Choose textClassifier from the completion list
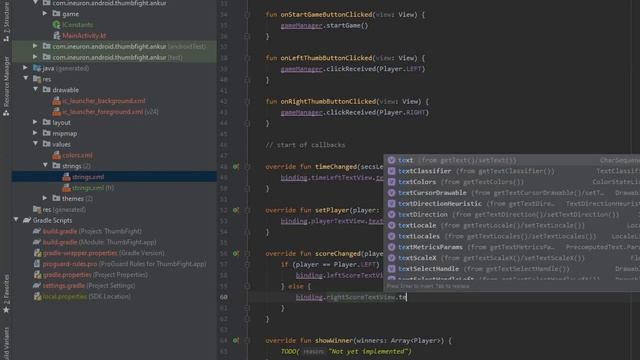This screenshot has width=640, height=360. coord(512,171)
